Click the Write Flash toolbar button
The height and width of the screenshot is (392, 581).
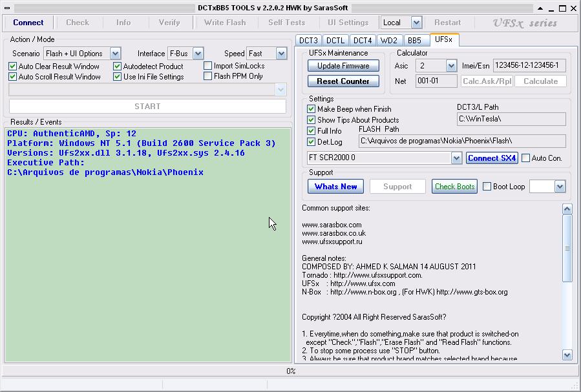tap(225, 23)
